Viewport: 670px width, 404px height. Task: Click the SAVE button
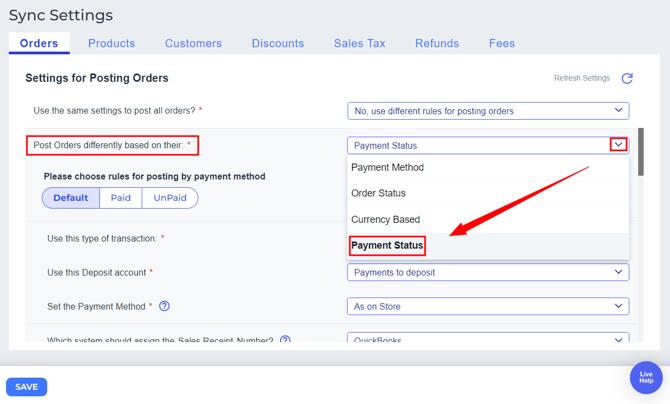click(27, 387)
